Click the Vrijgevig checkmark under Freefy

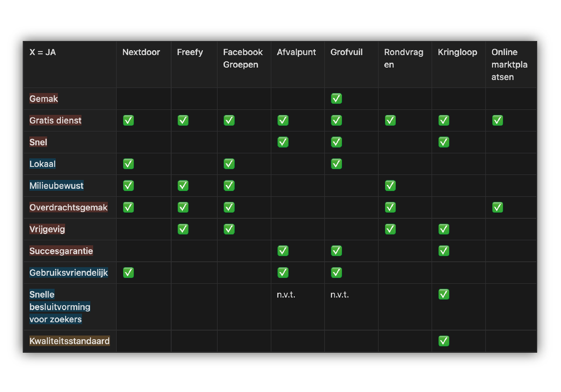(183, 229)
